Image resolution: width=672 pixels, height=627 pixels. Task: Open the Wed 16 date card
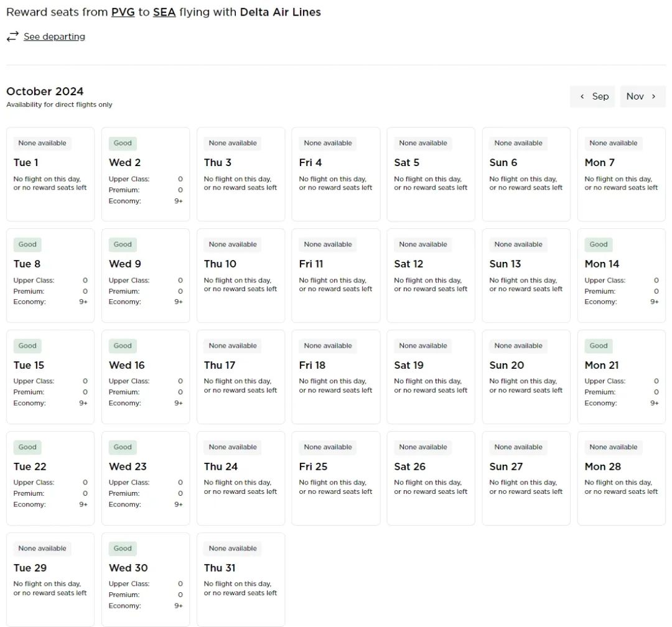pos(146,377)
